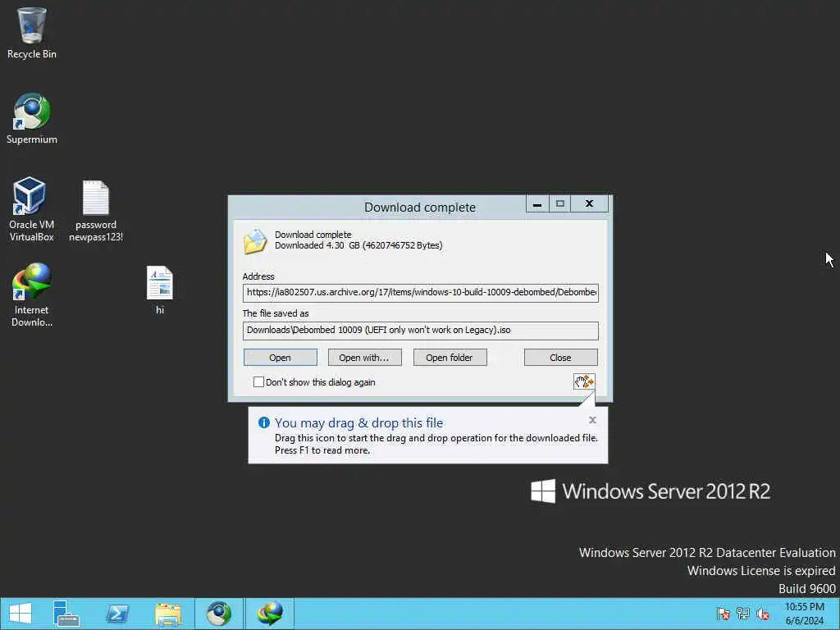Minimize the Download complete dialog
Viewport: 840px width, 630px height.
point(536,204)
